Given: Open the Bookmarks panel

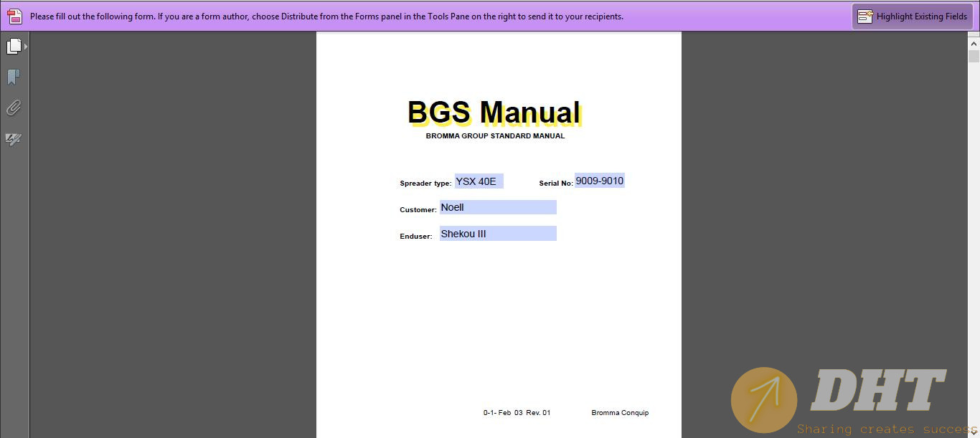Looking at the screenshot, I should tap(14, 77).
